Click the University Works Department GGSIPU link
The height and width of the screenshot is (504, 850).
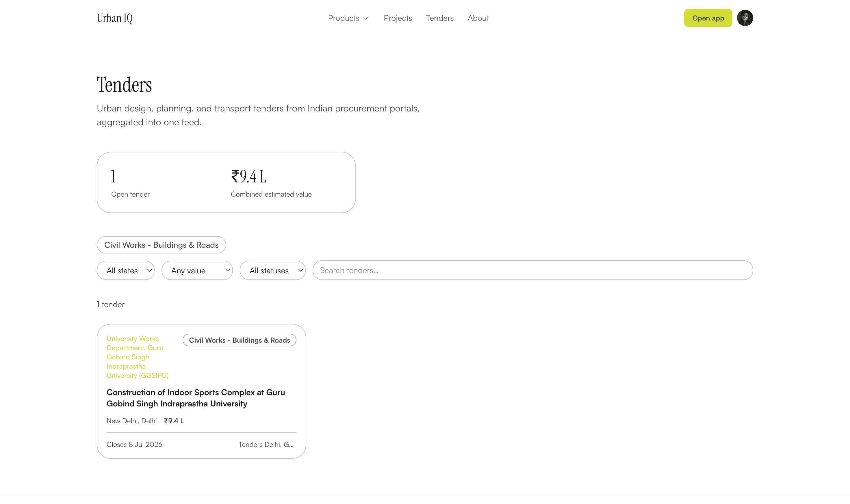pos(138,357)
